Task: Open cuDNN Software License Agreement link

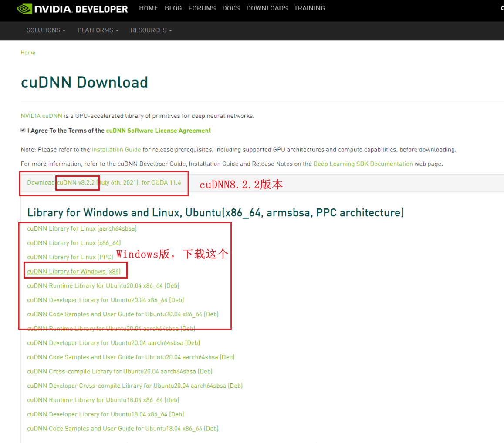Action: click(159, 131)
